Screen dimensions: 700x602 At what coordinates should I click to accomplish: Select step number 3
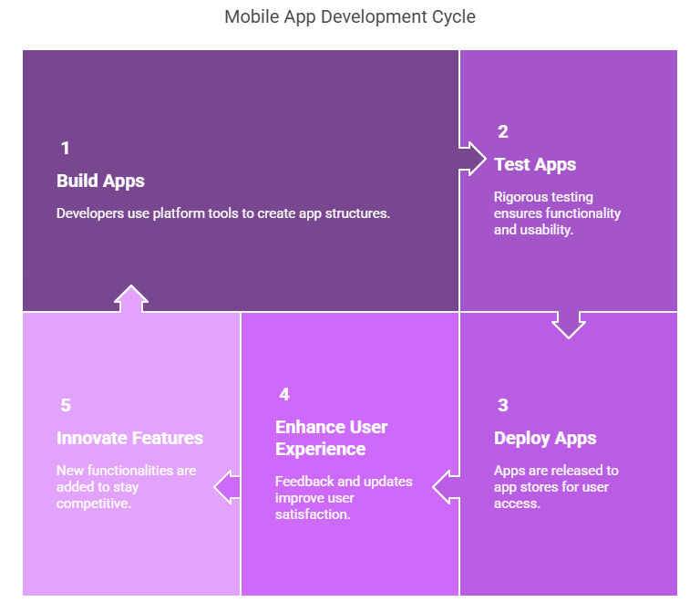[x=502, y=405]
